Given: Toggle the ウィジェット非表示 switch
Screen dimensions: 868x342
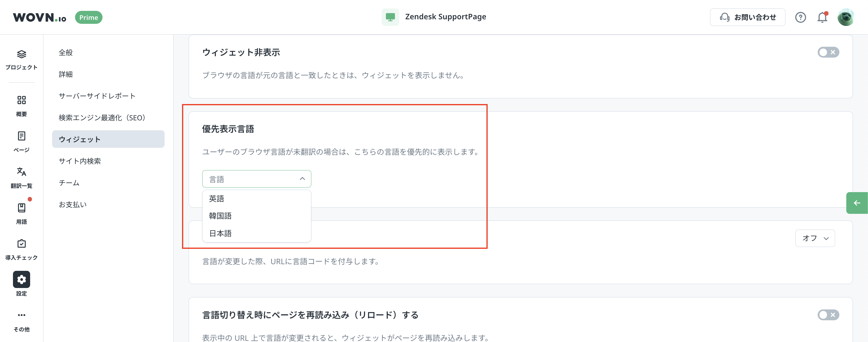Looking at the screenshot, I should (x=828, y=52).
